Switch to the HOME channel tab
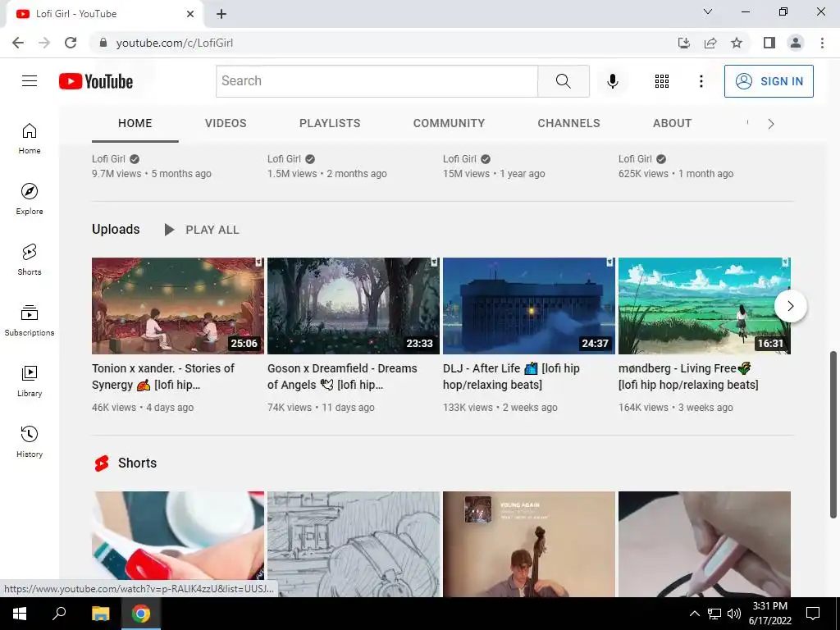 click(x=135, y=124)
